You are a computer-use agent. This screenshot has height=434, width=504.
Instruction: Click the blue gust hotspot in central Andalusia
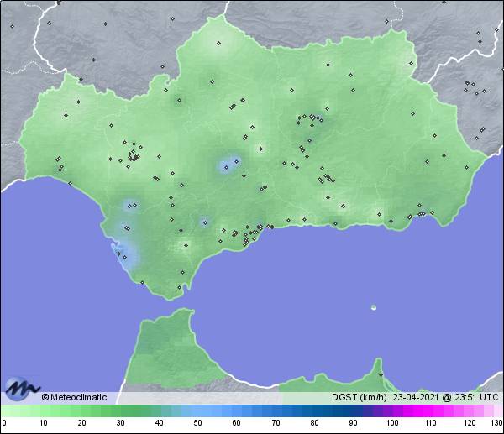click(228, 164)
